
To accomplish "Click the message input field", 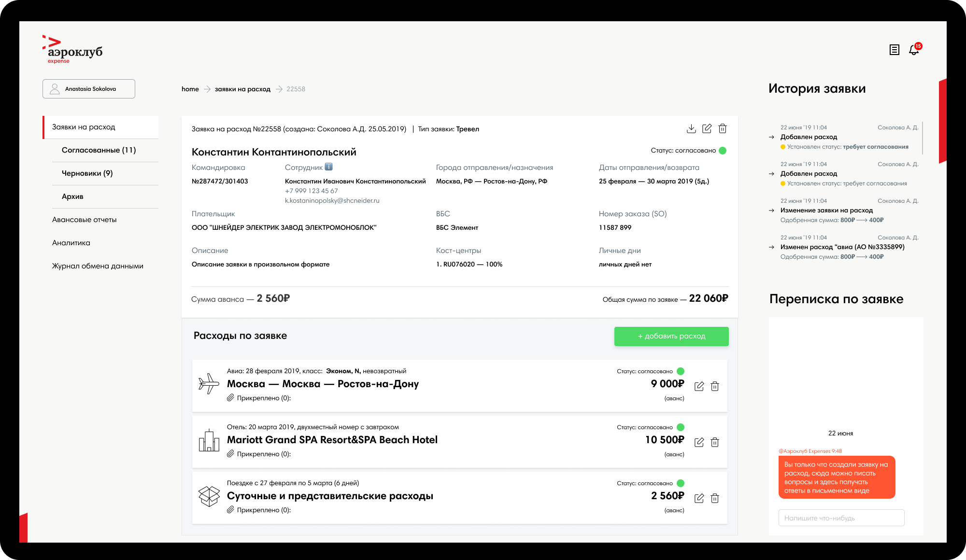I will [x=841, y=518].
